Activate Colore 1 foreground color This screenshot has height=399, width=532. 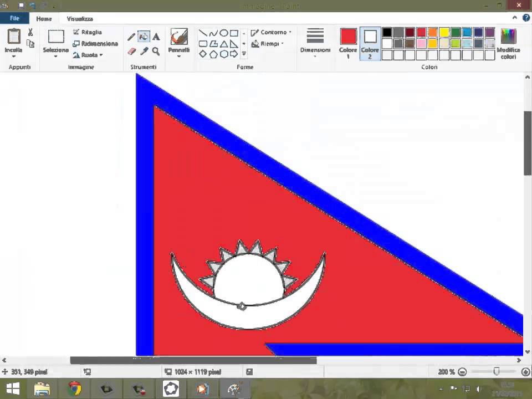(x=348, y=44)
